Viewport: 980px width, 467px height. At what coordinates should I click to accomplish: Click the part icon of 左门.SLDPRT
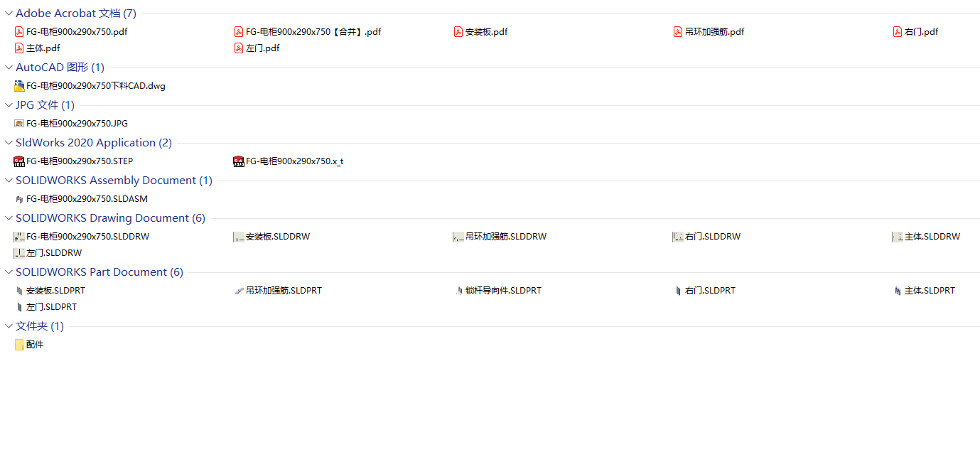pyautogui.click(x=19, y=307)
